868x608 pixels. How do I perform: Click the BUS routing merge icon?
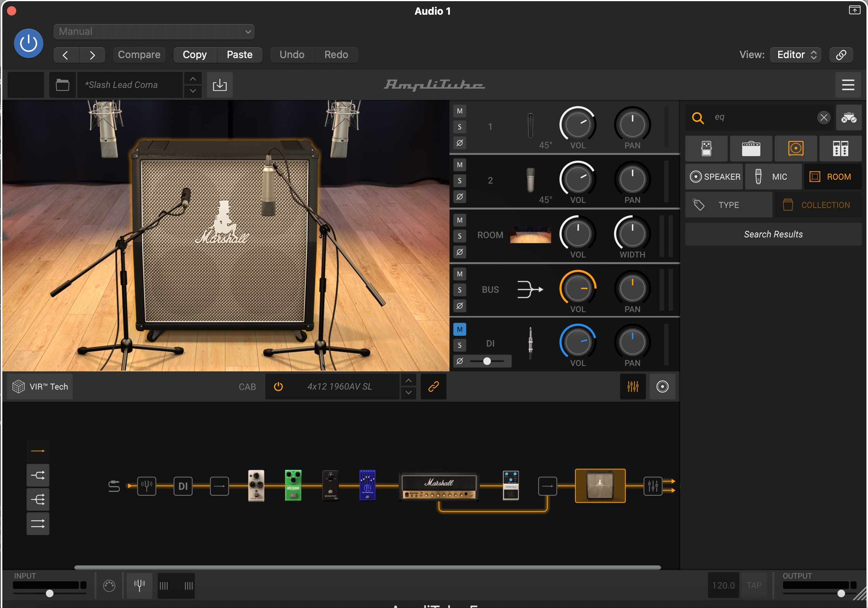pos(530,289)
